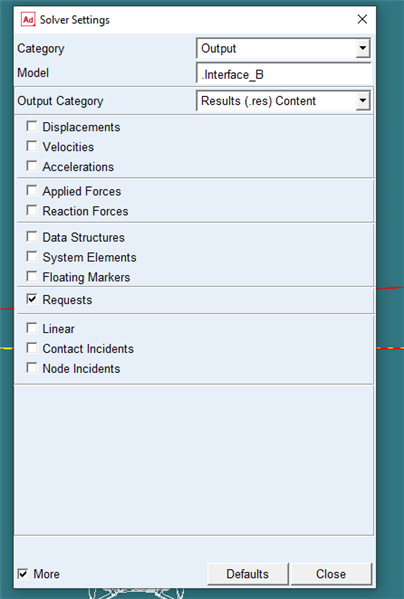The width and height of the screenshot is (404, 599).
Task: Enable Applied Forces output
Action: [x=32, y=190]
